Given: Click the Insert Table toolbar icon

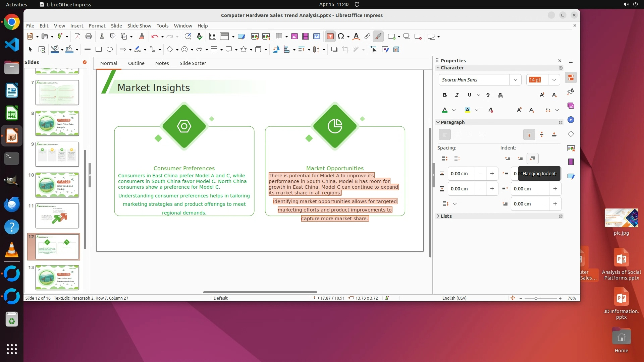Looking at the screenshot, I should (279, 36).
